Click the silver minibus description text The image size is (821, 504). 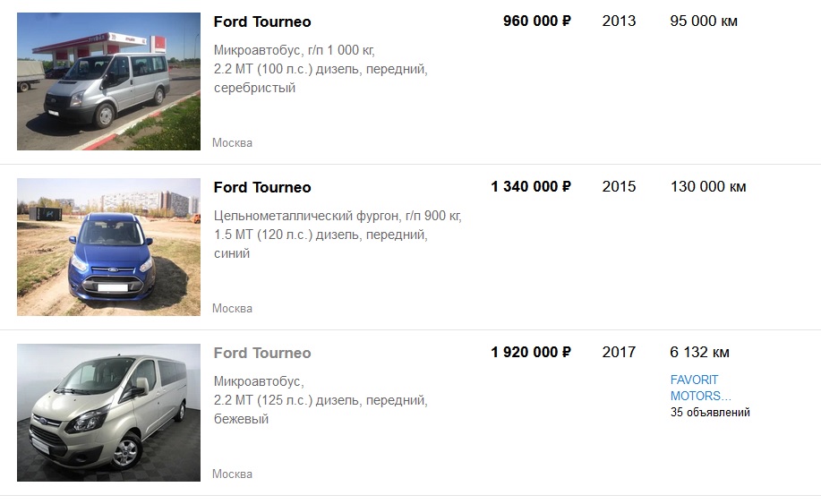tap(321, 69)
